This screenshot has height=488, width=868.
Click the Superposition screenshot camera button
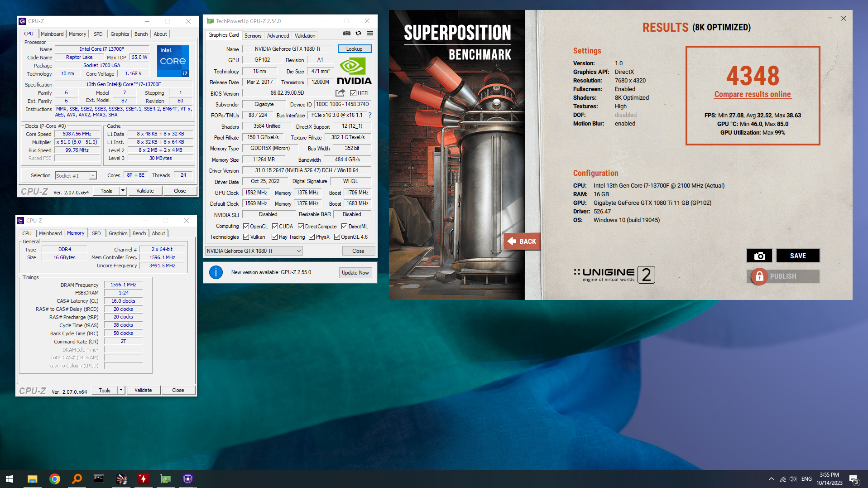point(759,256)
